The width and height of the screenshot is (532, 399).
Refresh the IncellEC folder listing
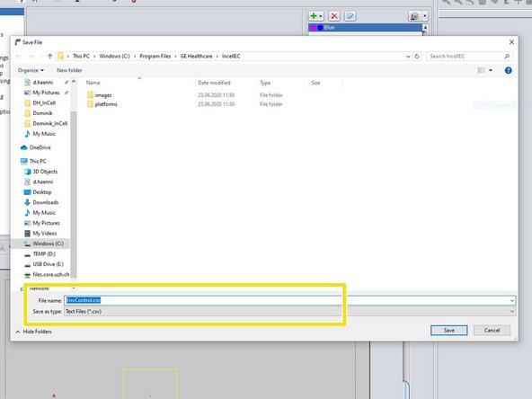[417, 57]
